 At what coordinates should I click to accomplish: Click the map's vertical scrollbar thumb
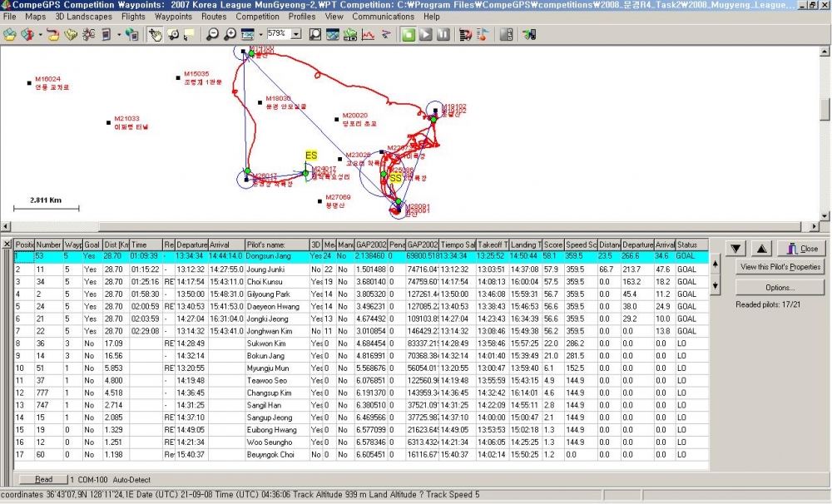(x=825, y=110)
